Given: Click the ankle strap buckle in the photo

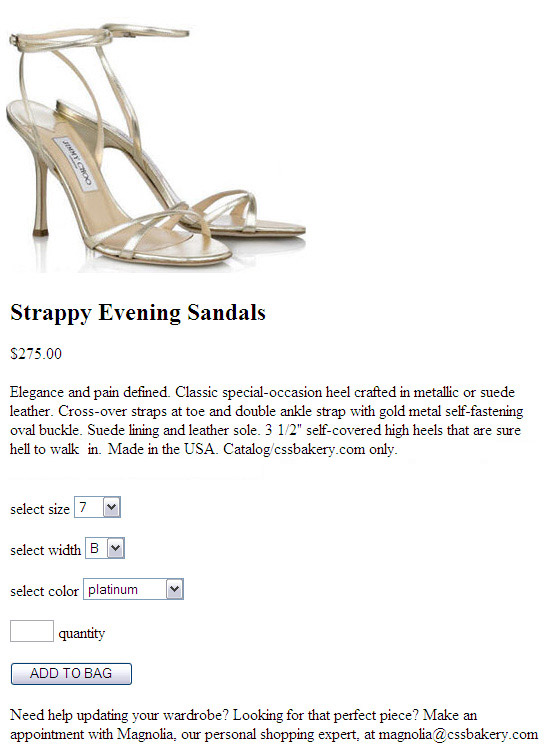Looking at the screenshot, I should 16,40.
